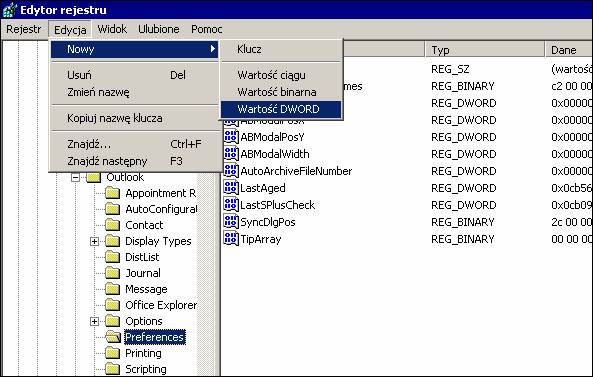Select the Journal tree key
Viewport: 593px width, 377px height.
(143, 273)
